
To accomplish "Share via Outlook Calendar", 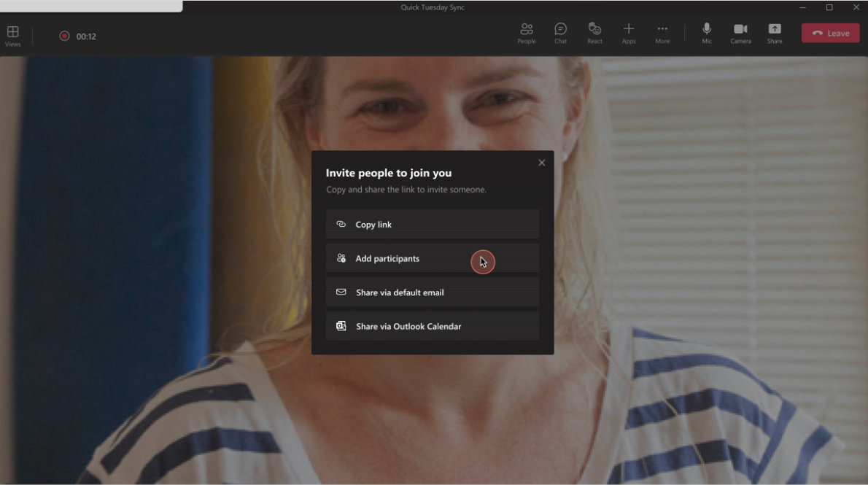I will click(433, 326).
